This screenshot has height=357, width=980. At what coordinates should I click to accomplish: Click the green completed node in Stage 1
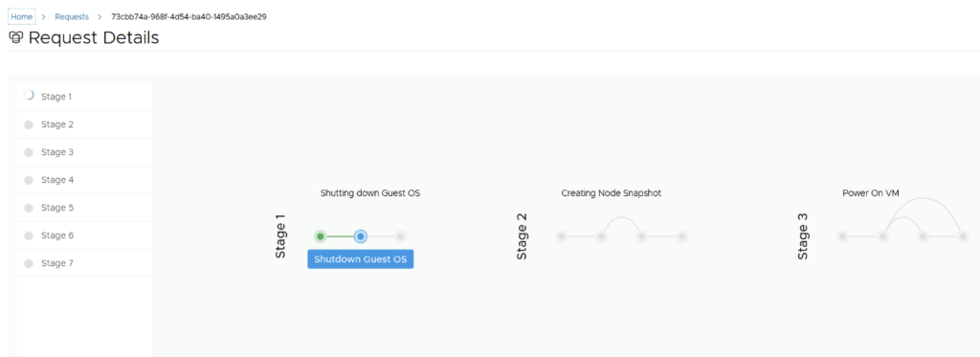pos(321,236)
